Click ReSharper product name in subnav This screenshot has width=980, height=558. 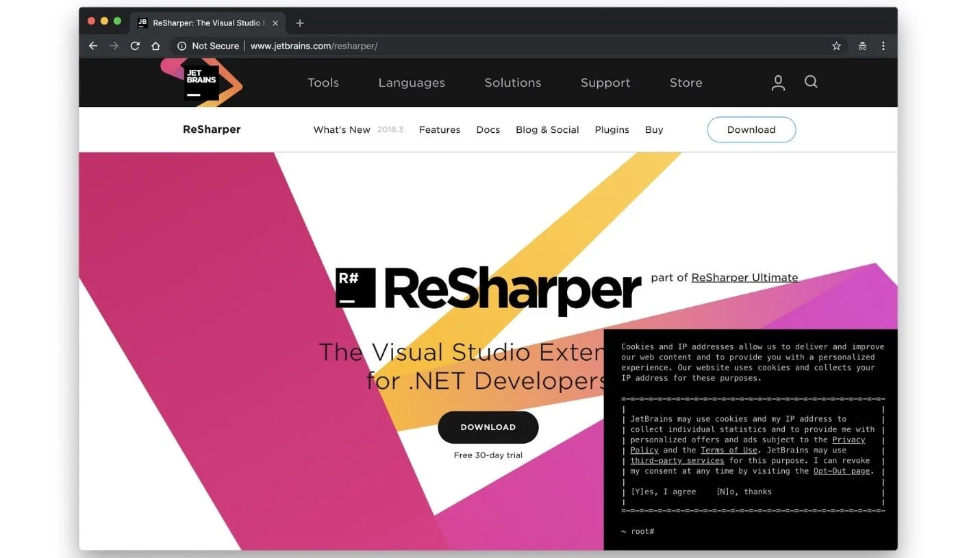pyautogui.click(x=212, y=129)
